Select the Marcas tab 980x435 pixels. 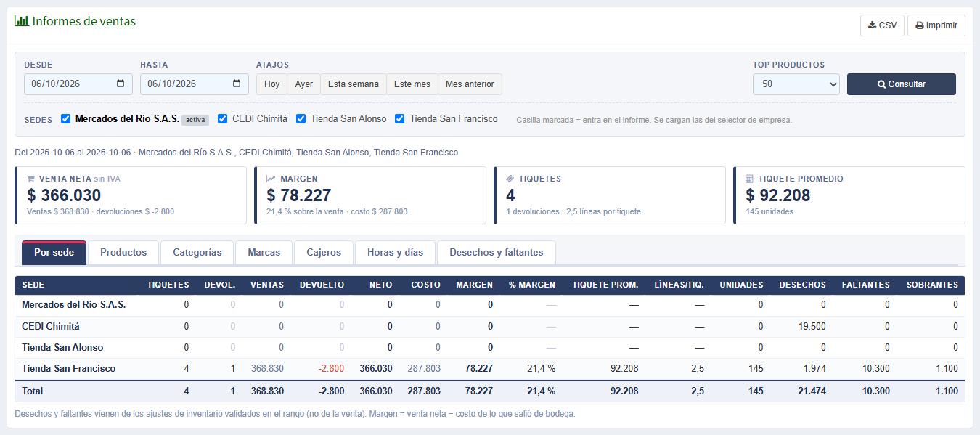(x=264, y=253)
